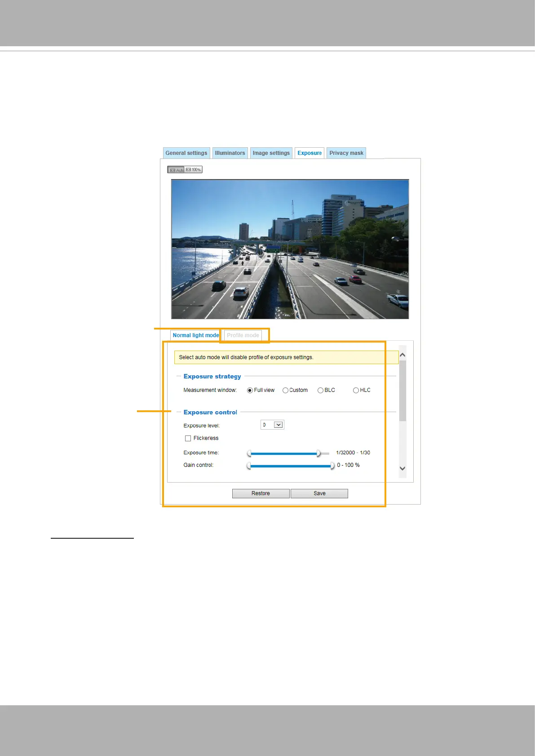Image resolution: width=535 pixels, height=756 pixels.
Task: Click the Gain control slider's right handle
Action: (x=332, y=466)
